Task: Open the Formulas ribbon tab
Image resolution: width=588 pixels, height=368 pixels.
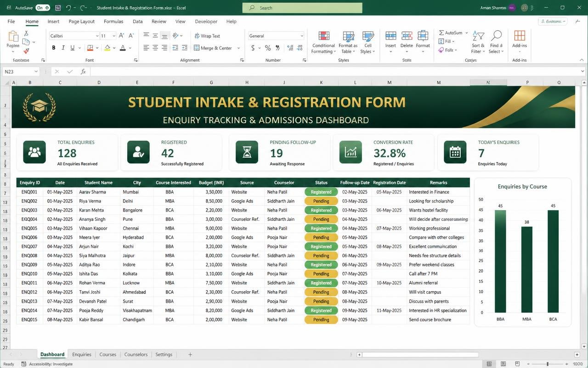Action: pyautogui.click(x=113, y=21)
